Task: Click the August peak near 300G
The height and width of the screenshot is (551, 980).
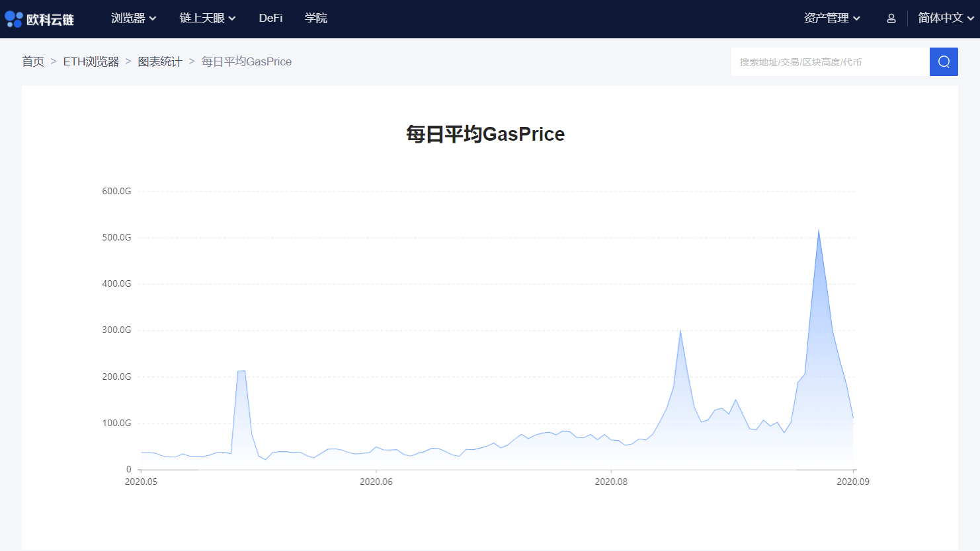Action: (681, 330)
